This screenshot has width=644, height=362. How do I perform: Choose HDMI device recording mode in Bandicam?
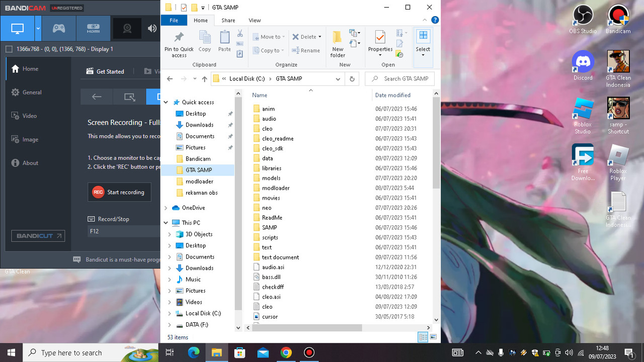pyautogui.click(x=93, y=28)
